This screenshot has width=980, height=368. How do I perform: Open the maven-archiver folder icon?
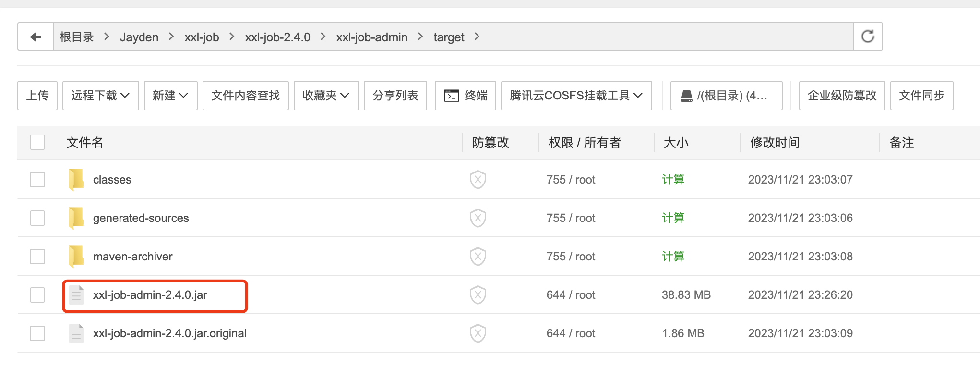pyautogui.click(x=76, y=256)
